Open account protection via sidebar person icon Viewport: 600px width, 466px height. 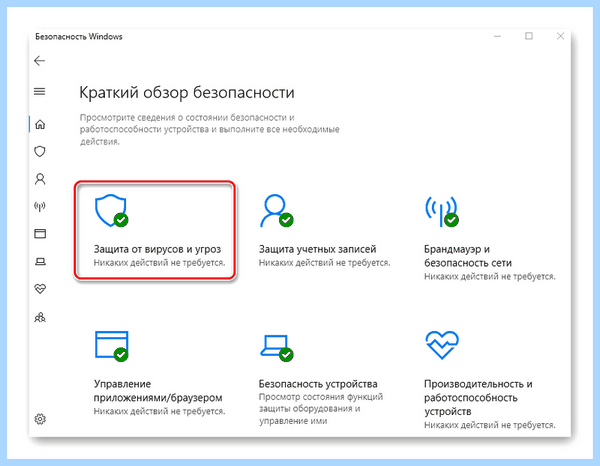tap(40, 179)
